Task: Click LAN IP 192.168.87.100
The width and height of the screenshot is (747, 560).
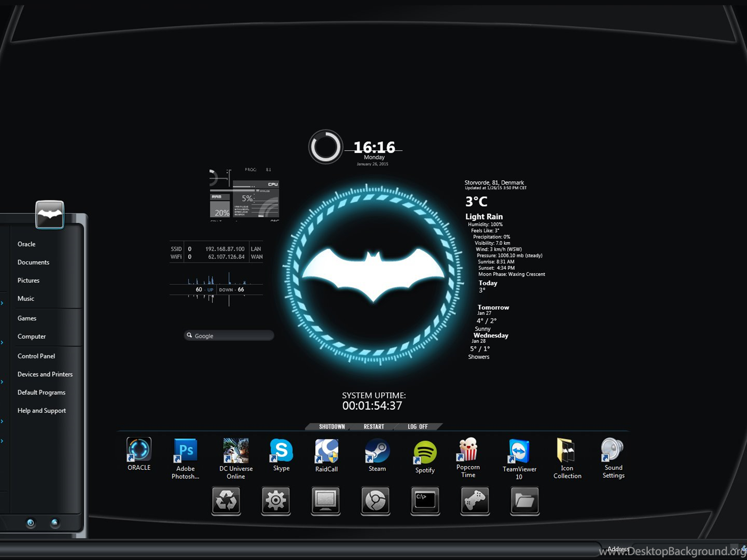Action: click(225, 249)
